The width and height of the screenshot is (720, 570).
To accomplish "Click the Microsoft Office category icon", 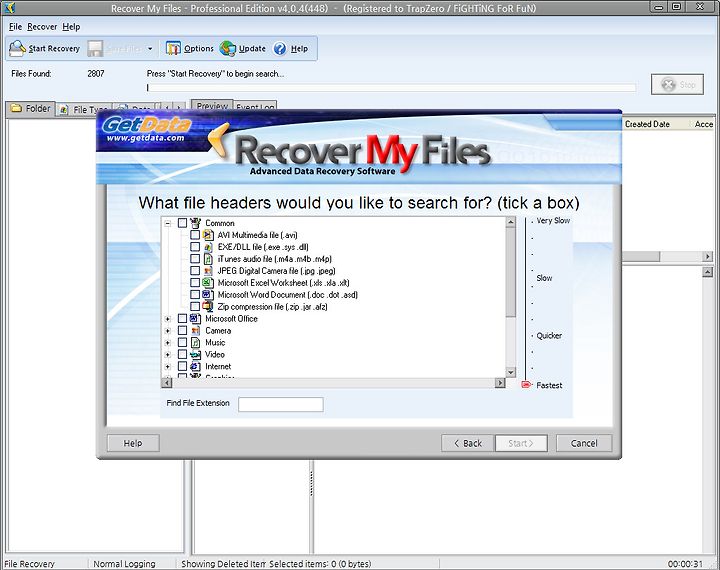I will point(196,319).
